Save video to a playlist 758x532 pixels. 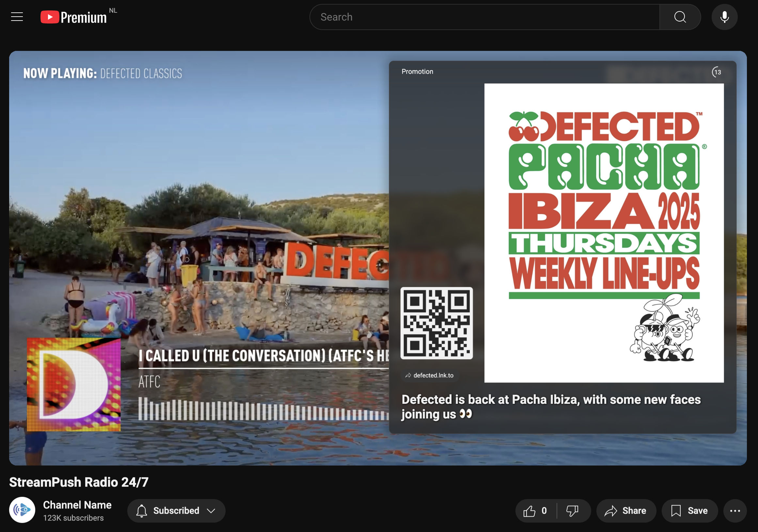pyautogui.click(x=690, y=511)
